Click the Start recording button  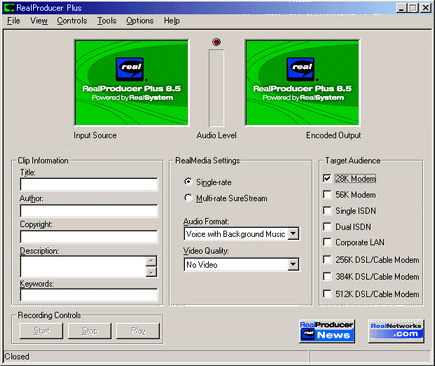click(x=41, y=331)
